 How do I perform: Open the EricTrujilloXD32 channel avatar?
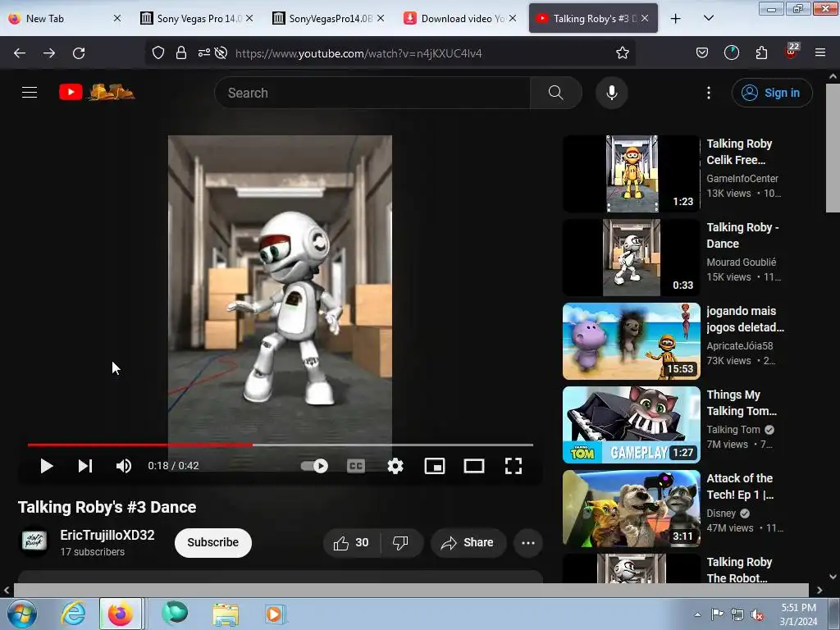(34, 541)
